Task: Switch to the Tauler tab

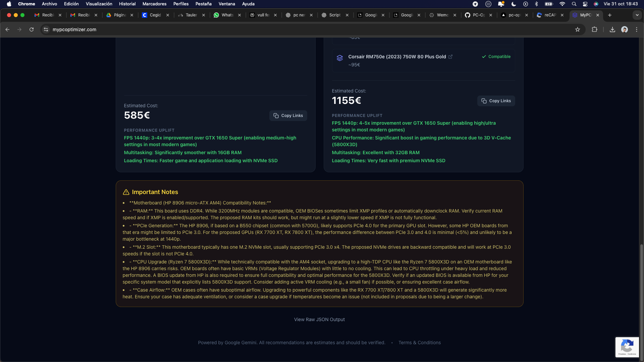Action: tap(192, 15)
